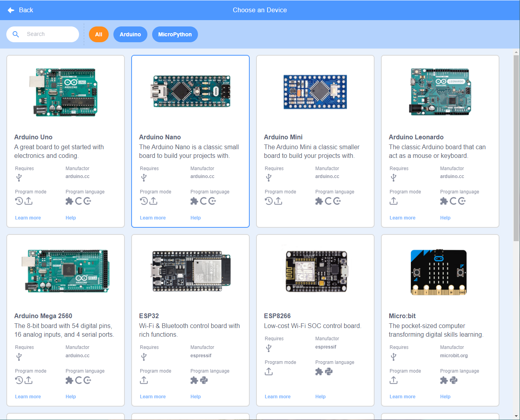The width and height of the screenshot is (520, 420).
Task: Open Learn more for Micro:bit
Action: [x=402, y=397]
